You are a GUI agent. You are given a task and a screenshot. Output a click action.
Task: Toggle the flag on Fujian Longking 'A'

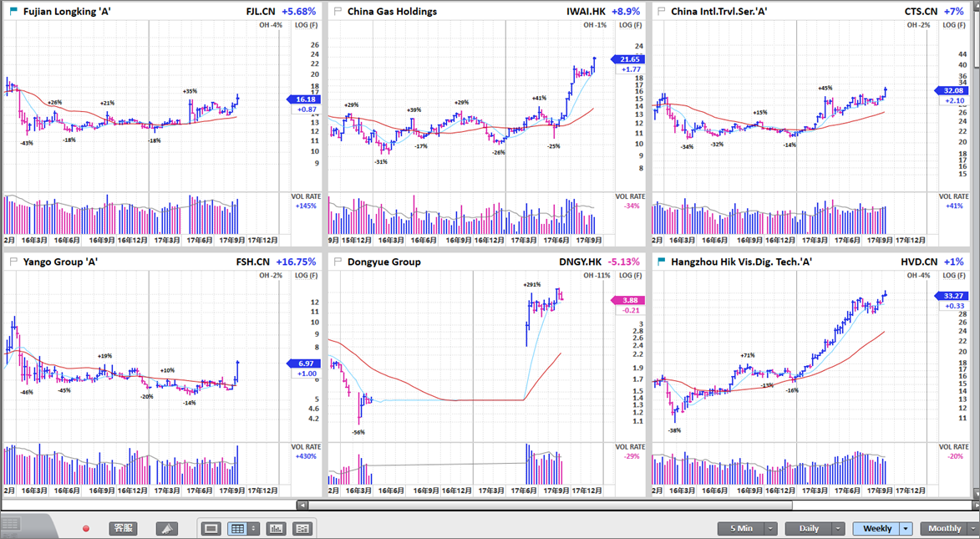coord(13,11)
